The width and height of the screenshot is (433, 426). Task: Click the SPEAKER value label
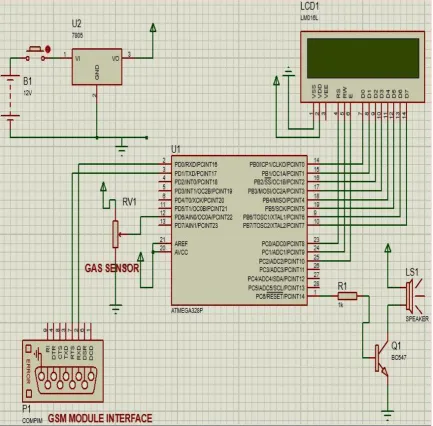417,319
